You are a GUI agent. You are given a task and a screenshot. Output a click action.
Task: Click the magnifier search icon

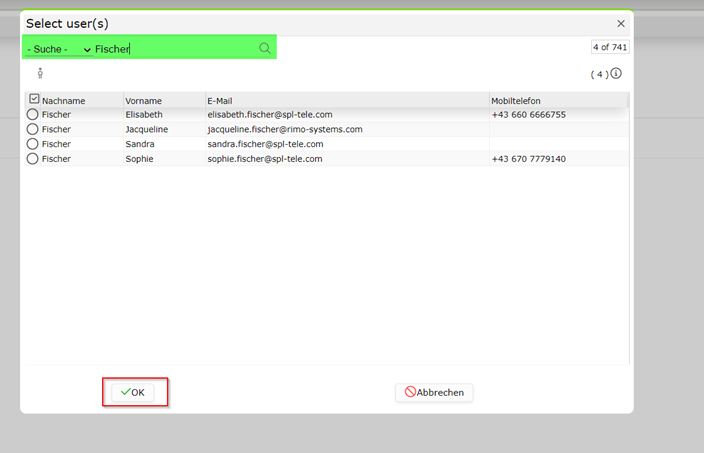[265, 48]
